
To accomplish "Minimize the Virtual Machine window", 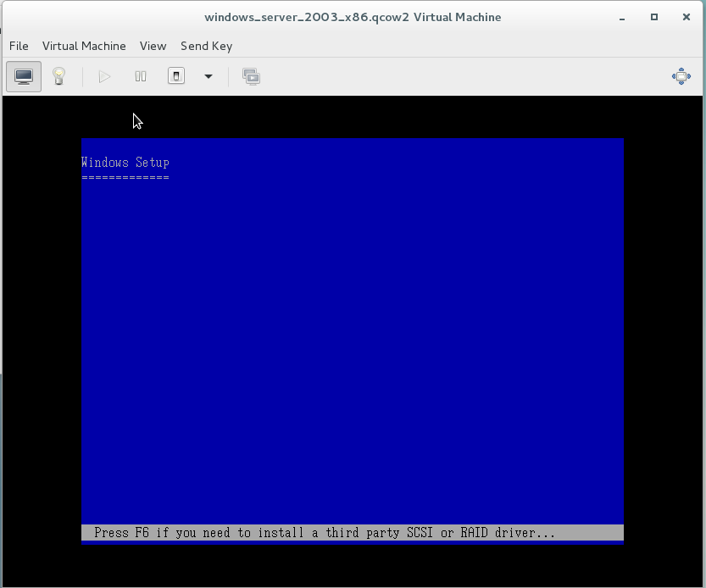I will [x=622, y=18].
